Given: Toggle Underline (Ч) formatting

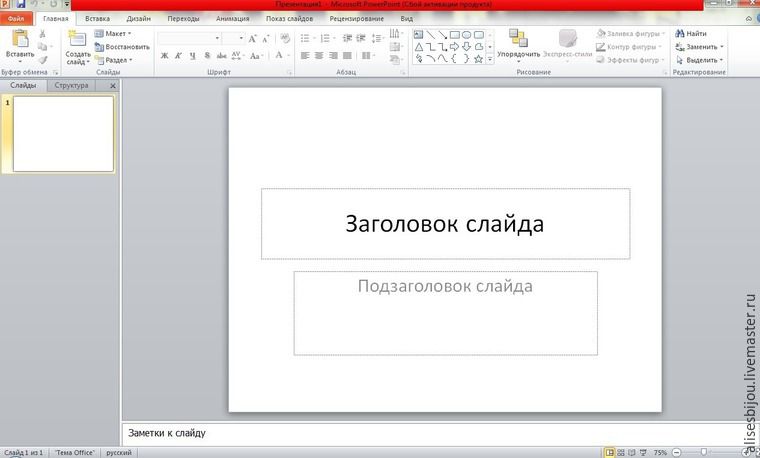Looking at the screenshot, I should 192,56.
